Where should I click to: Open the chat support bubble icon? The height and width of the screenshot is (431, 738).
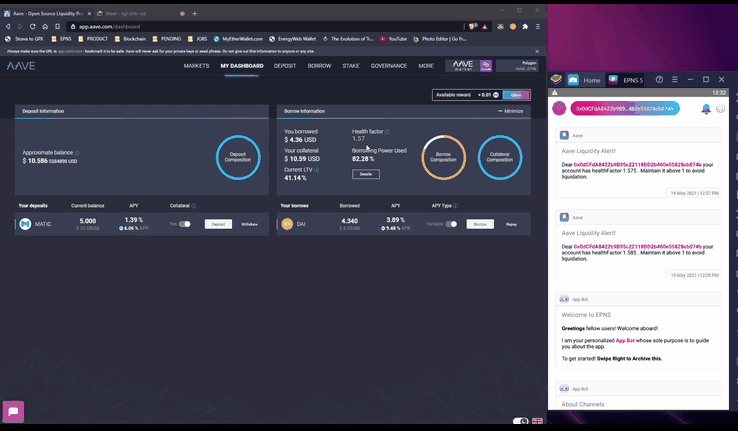(x=13, y=411)
